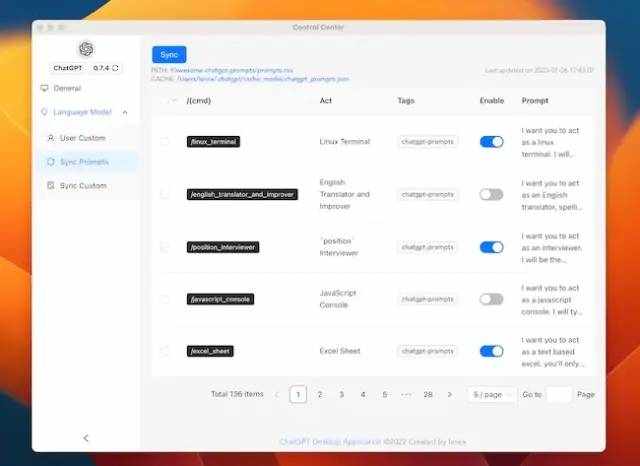The width and height of the screenshot is (640, 466).
Task: Go to page 2
Action: [x=320, y=395]
